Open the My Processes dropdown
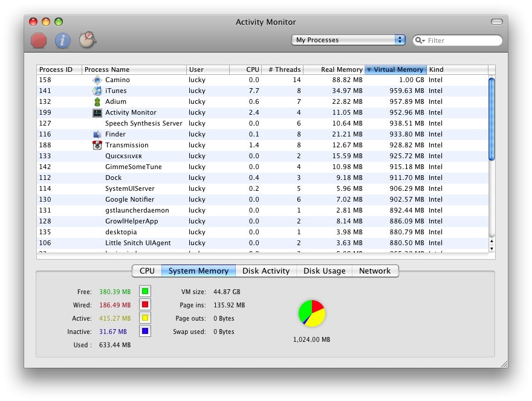The image size is (532, 401). pyautogui.click(x=348, y=40)
